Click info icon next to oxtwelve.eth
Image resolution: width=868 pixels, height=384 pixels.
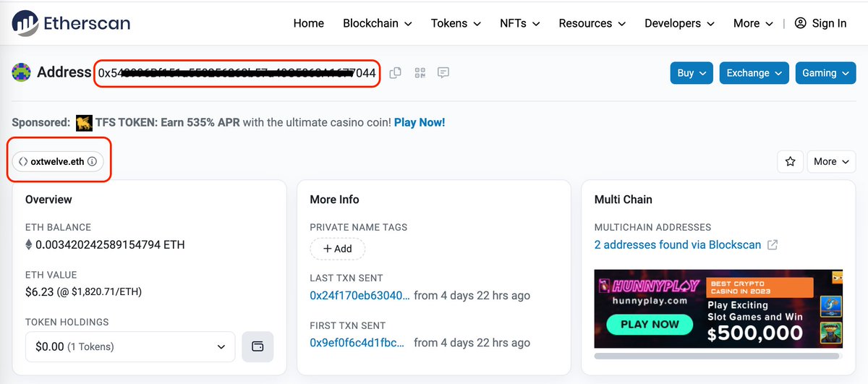point(92,162)
